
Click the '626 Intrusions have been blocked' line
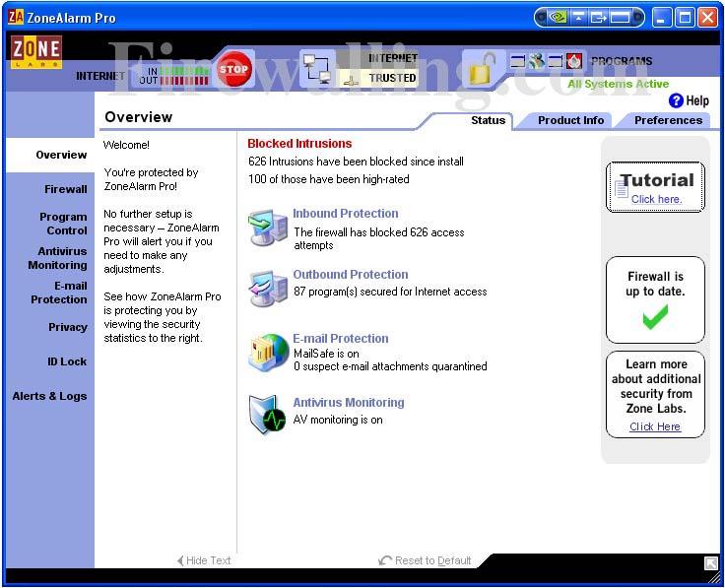click(x=356, y=162)
